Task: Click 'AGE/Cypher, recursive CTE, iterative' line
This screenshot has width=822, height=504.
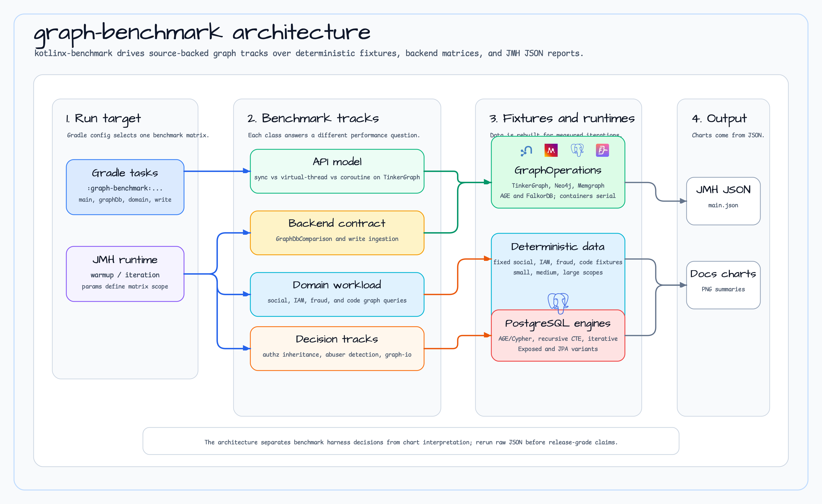Action: [558, 339]
